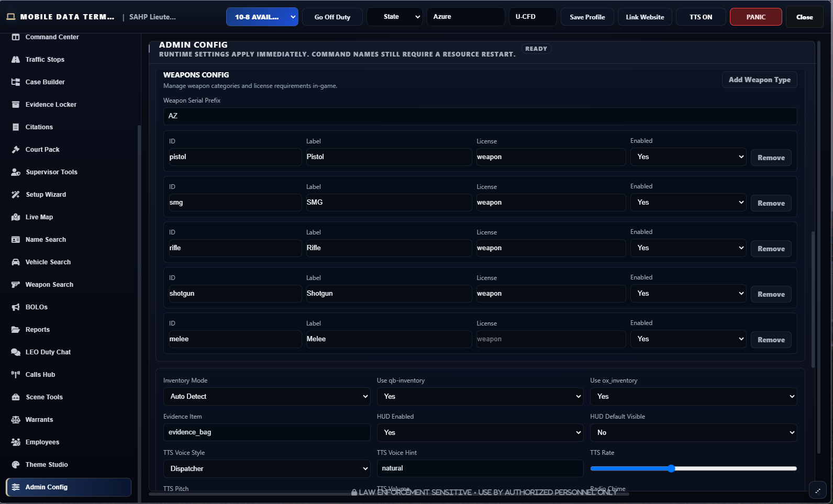The height and width of the screenshot is (504, 833).
Task: Click the Add Weapon Type button
Action: (x=759, y=80)
